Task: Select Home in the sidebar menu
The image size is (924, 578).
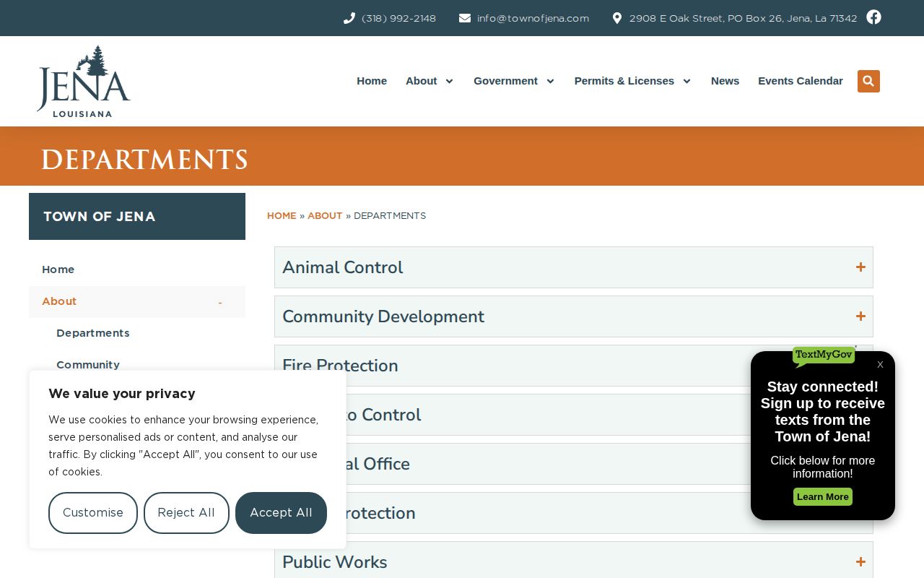Action: (x=58, y=269)
